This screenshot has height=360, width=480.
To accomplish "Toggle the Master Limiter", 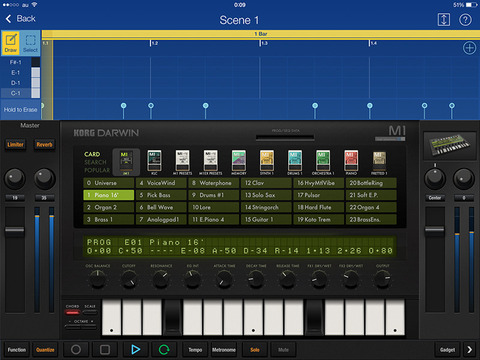I will click(15, 144).
